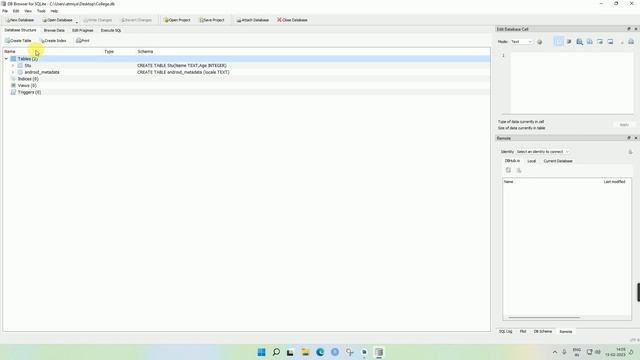Switch to the Edit Pragmas tab
Viewport: 640px width, 360px height.
82,30
